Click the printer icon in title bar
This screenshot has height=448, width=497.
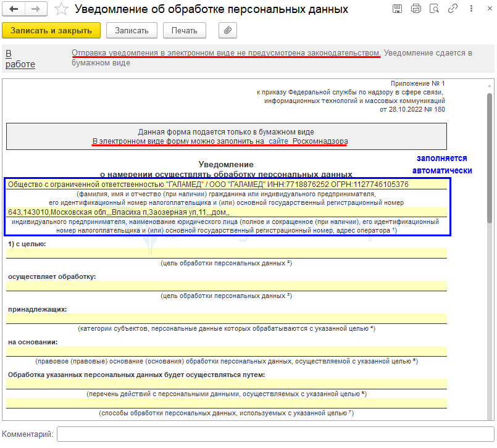416,9
